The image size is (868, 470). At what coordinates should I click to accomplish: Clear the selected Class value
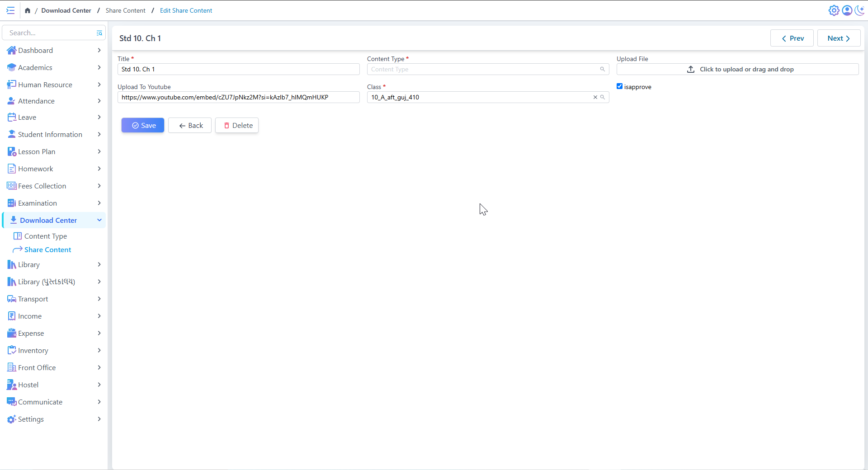click(595, 97)
